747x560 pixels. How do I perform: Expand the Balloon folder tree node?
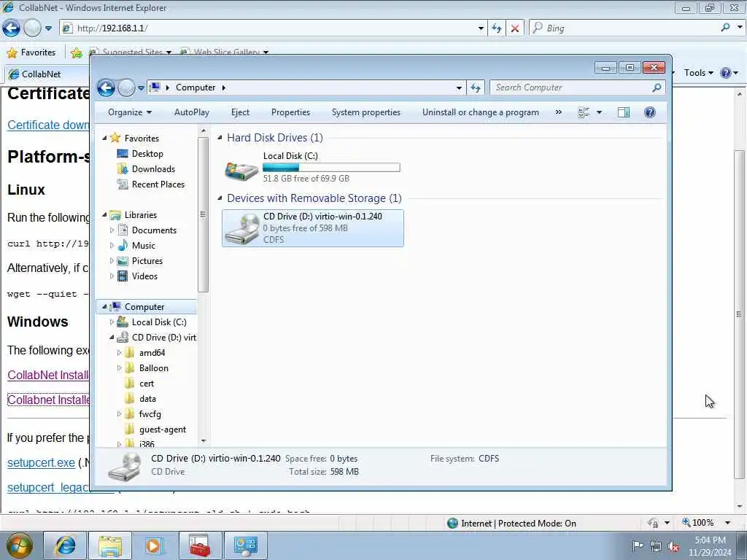(119, 368)
